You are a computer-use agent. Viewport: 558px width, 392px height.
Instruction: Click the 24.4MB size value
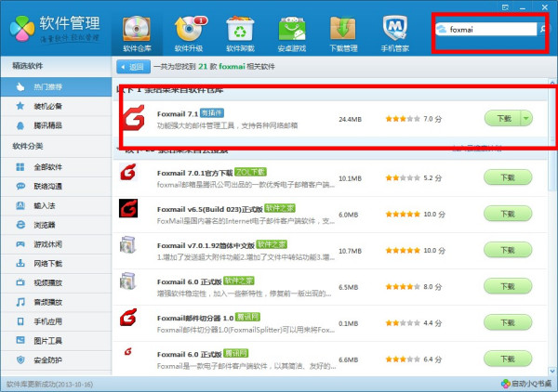coord(351,120)
